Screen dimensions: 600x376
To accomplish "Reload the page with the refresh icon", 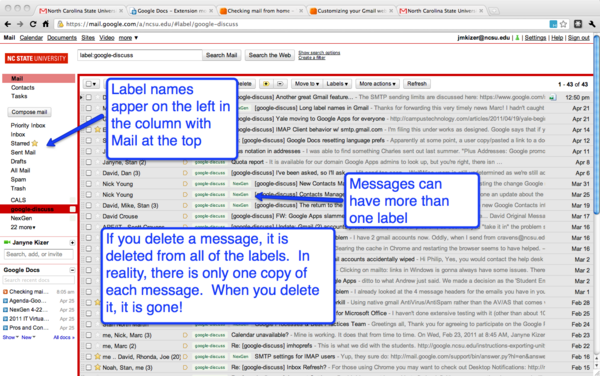I will (x=33, y=24).
